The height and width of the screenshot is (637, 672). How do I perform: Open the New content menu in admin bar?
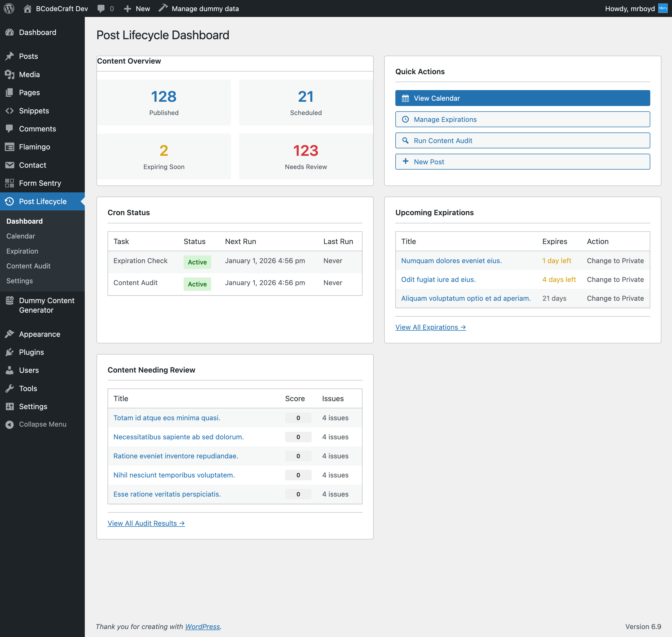[137, 9]
